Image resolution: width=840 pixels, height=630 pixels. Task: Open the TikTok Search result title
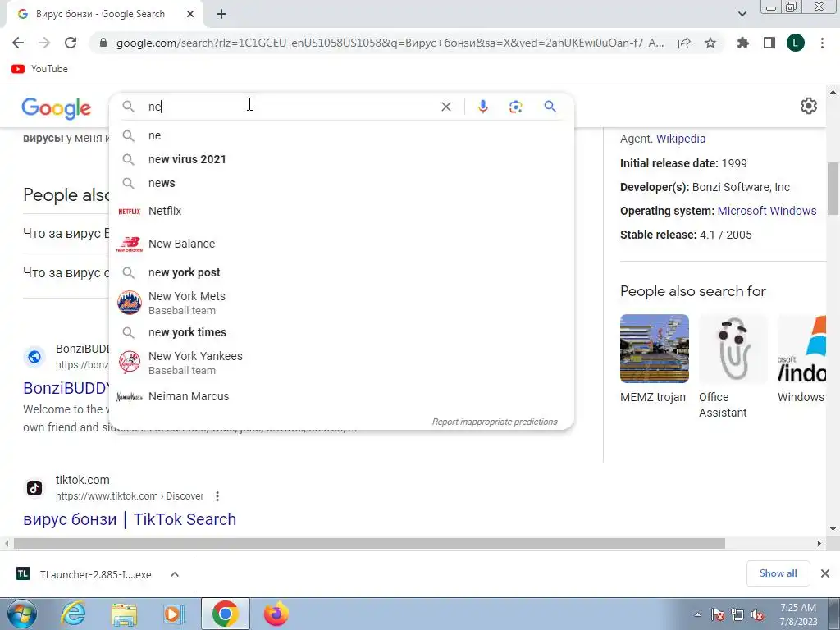coord(130,519)
